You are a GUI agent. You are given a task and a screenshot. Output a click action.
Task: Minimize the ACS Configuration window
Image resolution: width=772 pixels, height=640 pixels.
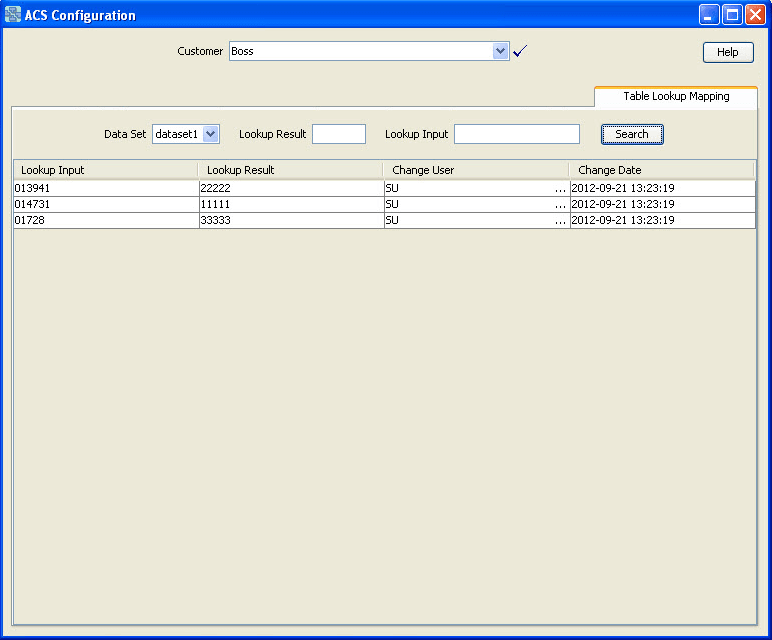click(x=709, y=14)
